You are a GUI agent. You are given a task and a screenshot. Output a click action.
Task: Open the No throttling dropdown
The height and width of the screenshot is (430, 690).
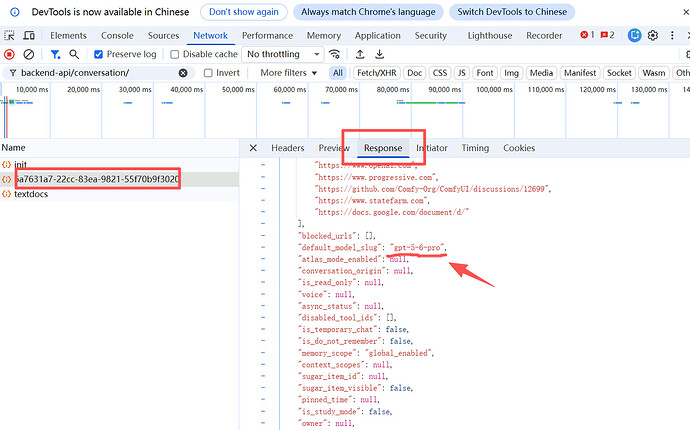click(x=283, y=54)
